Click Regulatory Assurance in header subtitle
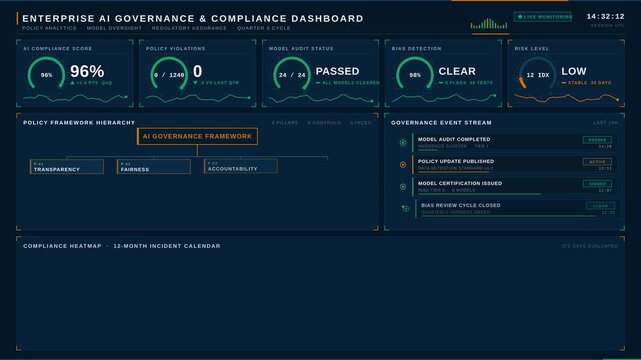The height and width of the screenshot is (360, 641). [189, 28]
